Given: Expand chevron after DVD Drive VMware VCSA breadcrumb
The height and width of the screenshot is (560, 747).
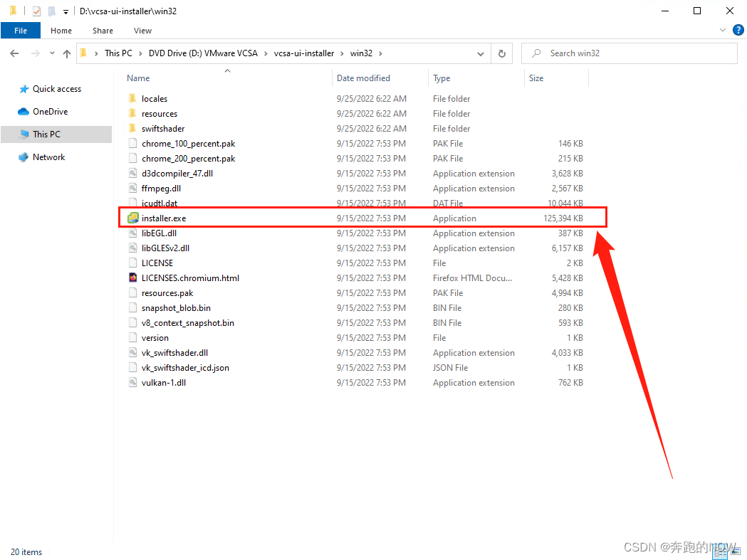Looking at the screenshot, I should (x=266, y=53).
